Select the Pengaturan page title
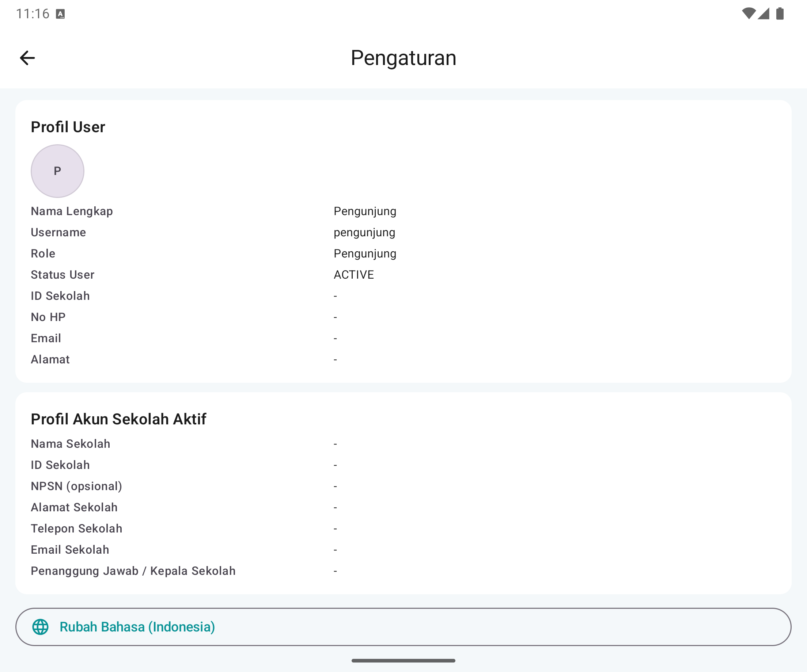This screenshot has height=672, width=807. pos(403,58)
